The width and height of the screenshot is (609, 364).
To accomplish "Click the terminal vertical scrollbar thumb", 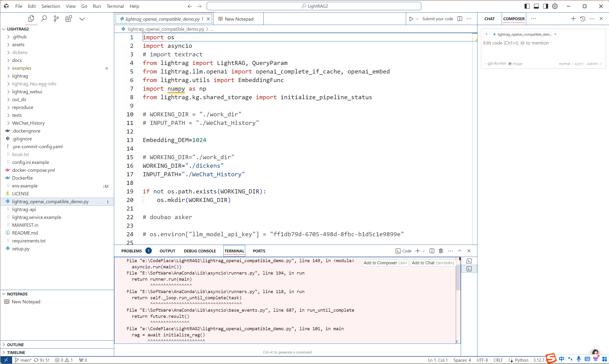I will pos(458,277).
